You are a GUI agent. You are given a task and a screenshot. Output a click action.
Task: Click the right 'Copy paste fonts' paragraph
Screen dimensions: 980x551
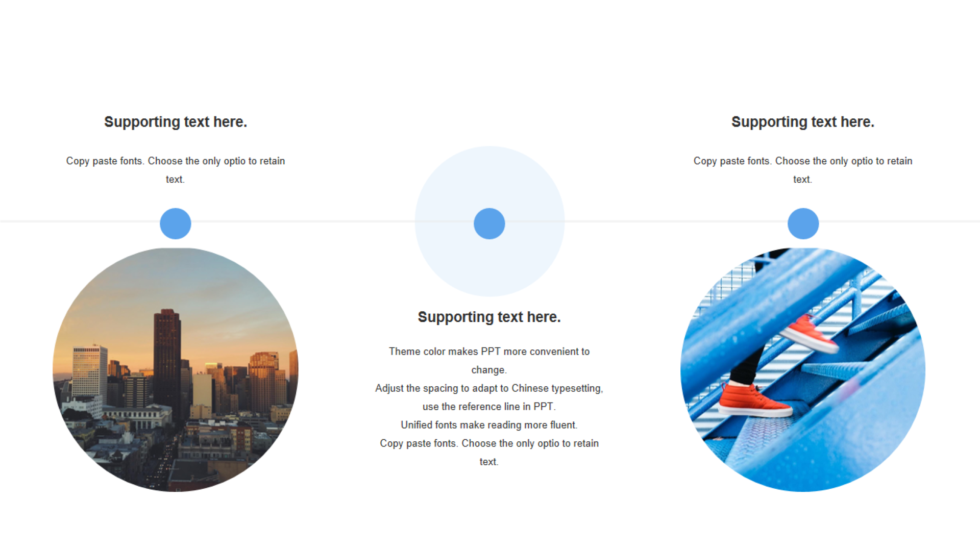click(x=803, y=170)
